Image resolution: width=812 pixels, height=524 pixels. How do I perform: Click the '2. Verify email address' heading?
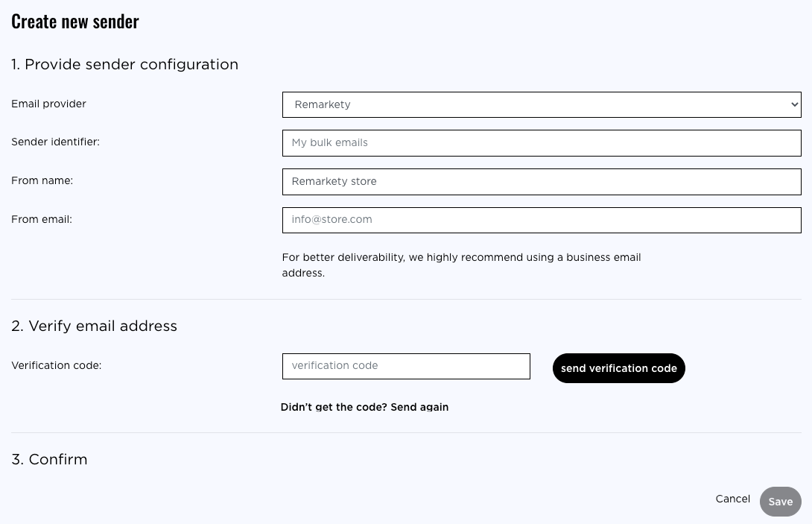95,326
